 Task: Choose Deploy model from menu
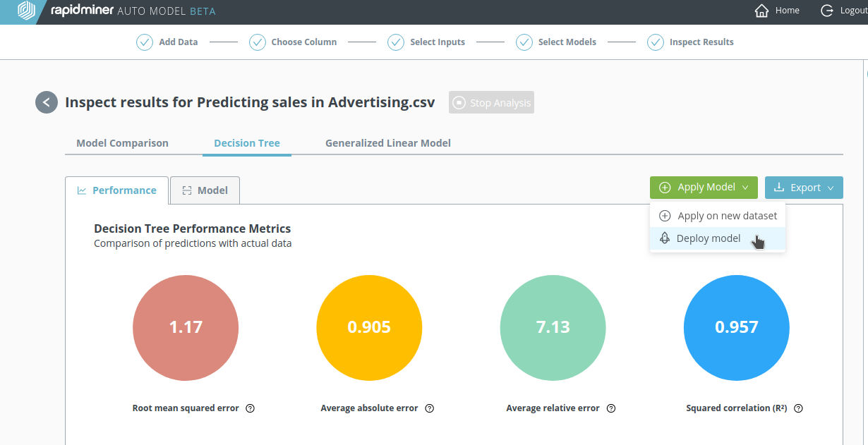709,238
